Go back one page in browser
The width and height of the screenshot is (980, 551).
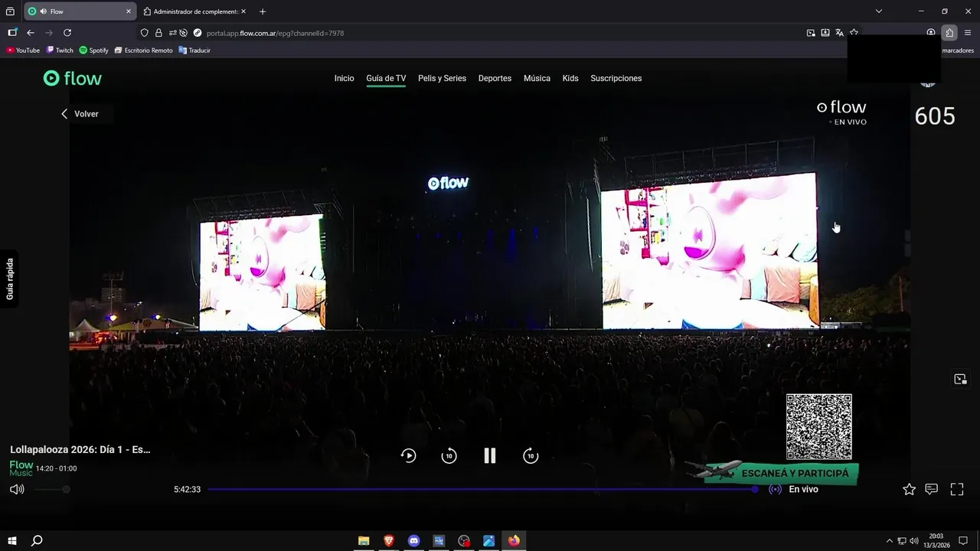pyautogui.click(x=31, y=33)
